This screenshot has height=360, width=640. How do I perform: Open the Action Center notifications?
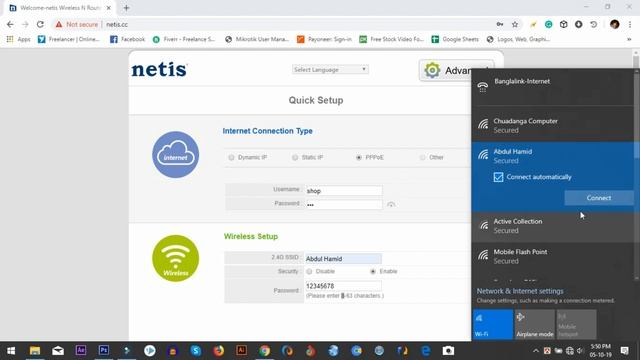pos(624,351)
